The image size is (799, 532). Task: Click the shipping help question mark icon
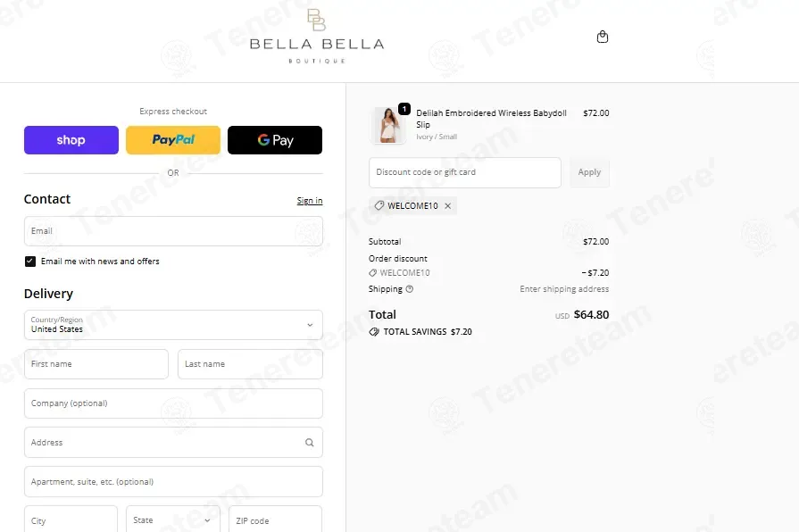410,289
